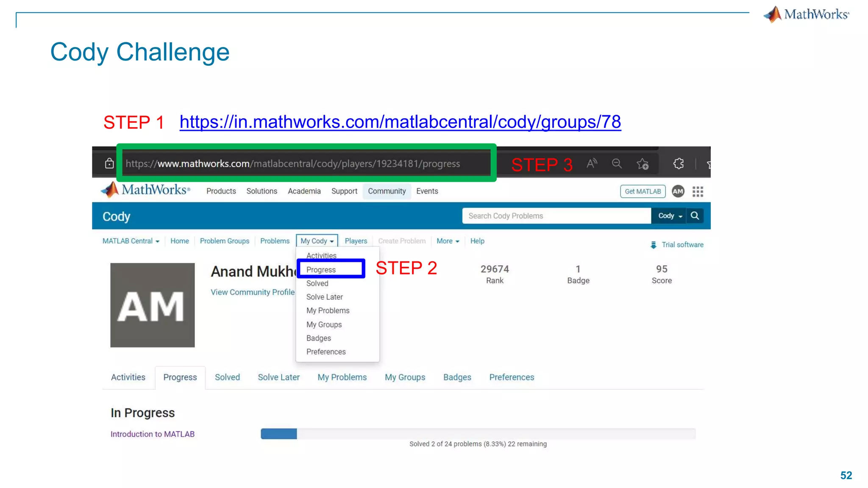Select Badges in My Cody dropdown
The image size is (868, 488).
(x=318, y=338)
